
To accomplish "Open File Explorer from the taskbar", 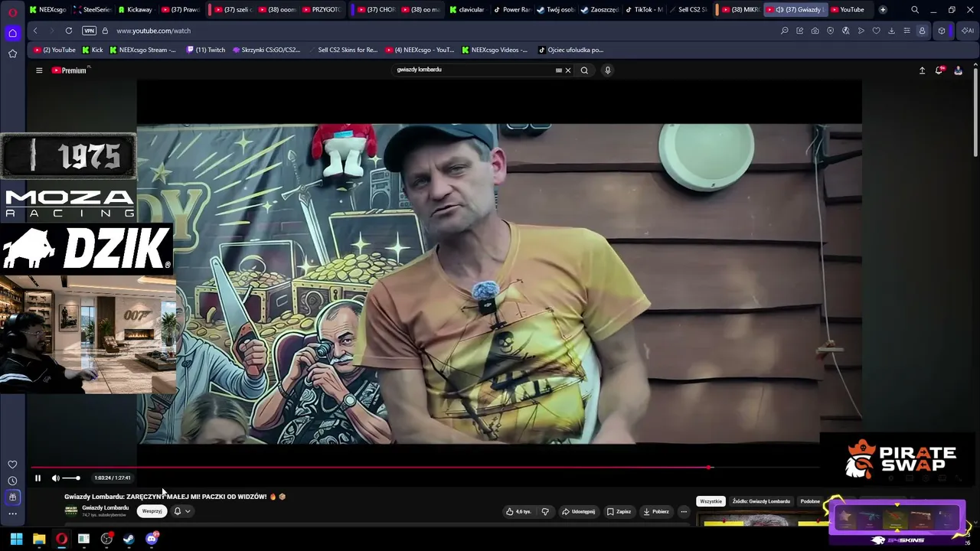I will click(39, 539).
